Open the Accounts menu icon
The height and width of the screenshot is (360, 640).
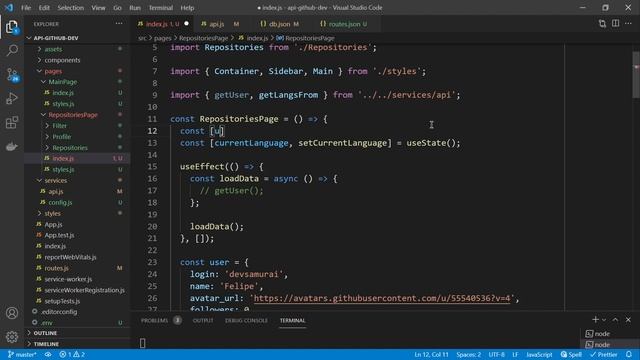tap(12, 313)
